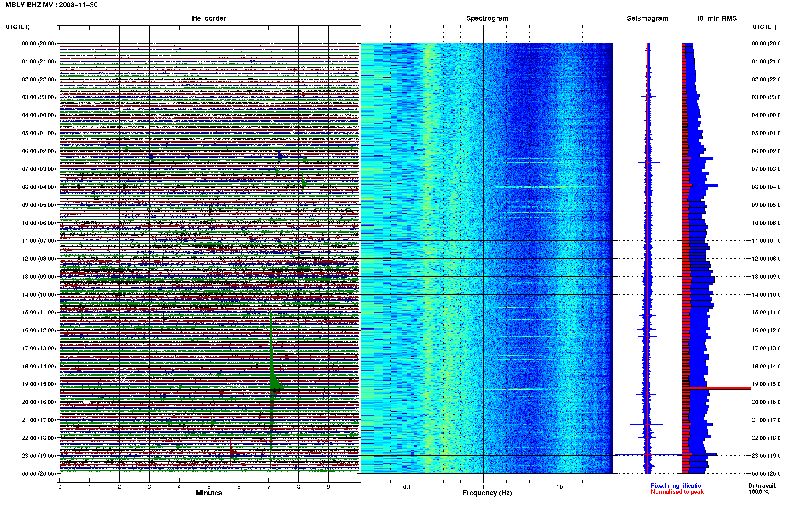Click left time label '05:00 (01:00)'
This screenshot has height=508, width=812.
pos(39,133)
